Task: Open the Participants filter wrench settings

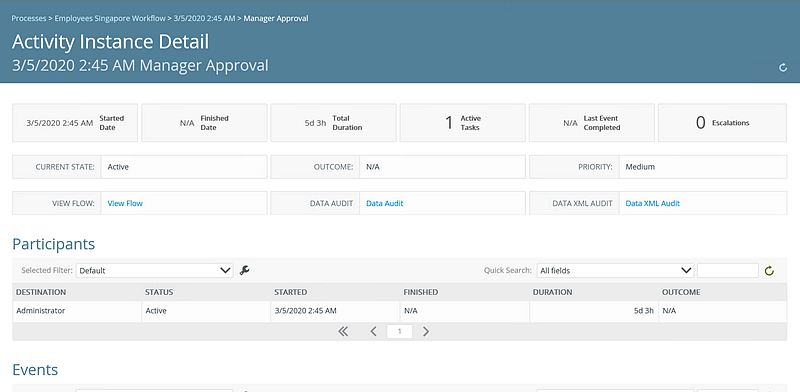Action: coord(244,271)
